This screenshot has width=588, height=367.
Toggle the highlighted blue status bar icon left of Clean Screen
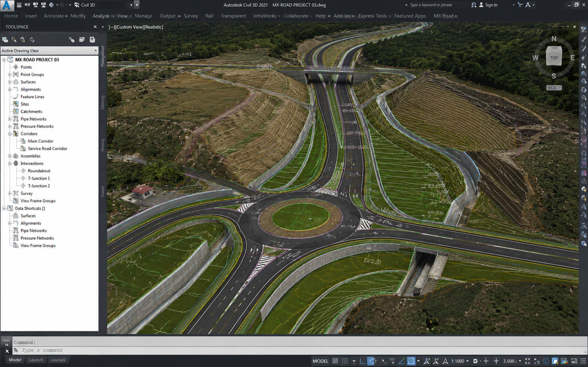555,361
